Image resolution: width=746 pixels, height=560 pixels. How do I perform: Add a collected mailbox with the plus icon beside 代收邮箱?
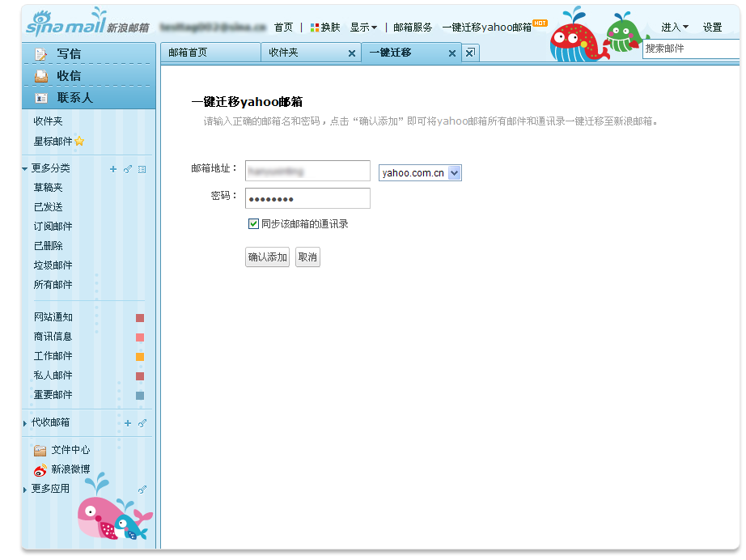128,423
